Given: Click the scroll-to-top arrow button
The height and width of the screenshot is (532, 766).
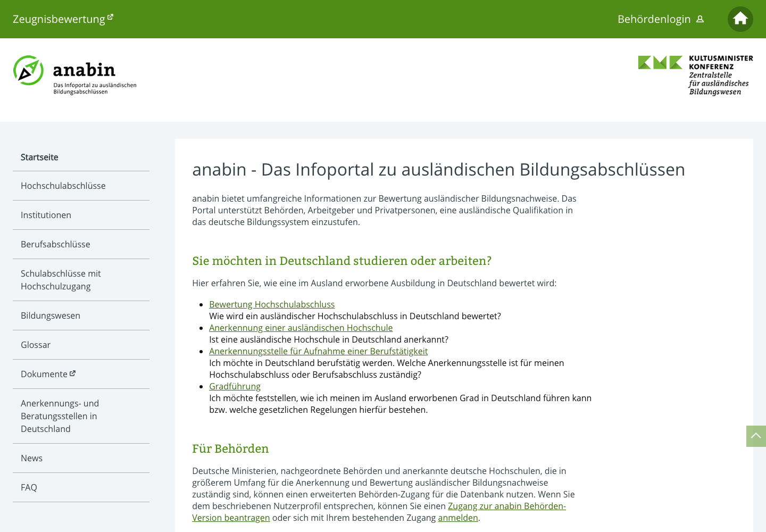Looking at the screenshot, I should point(756,436).
